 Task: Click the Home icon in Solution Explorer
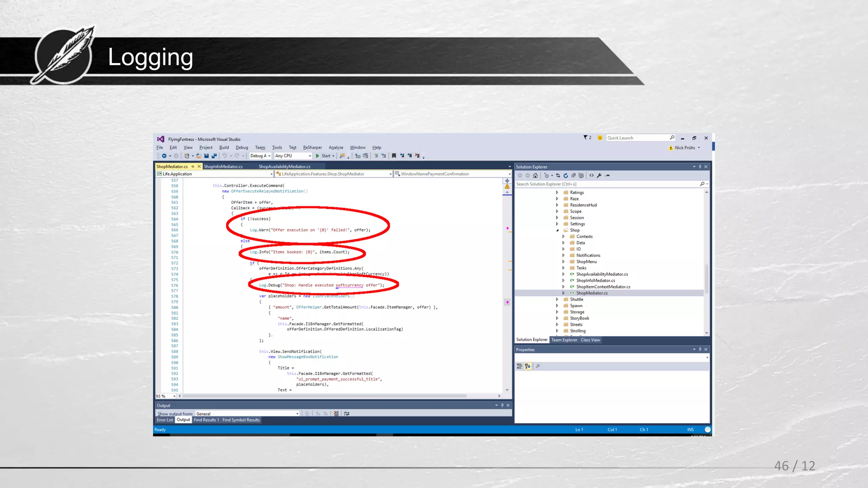(x=535, y=175)
